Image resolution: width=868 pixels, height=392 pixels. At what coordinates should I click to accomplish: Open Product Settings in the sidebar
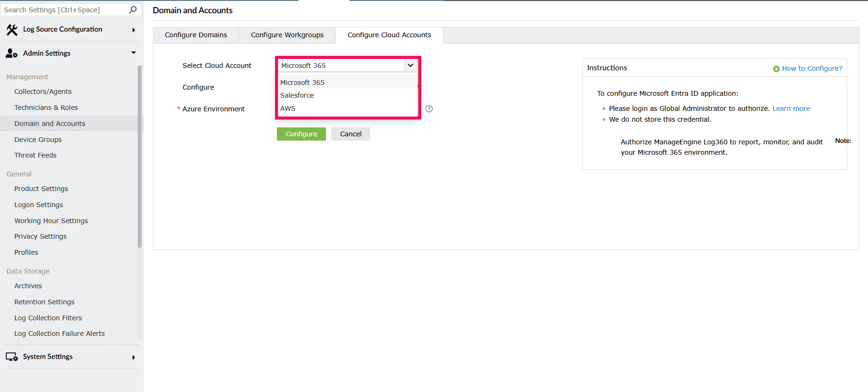click(x=41, y=189)
